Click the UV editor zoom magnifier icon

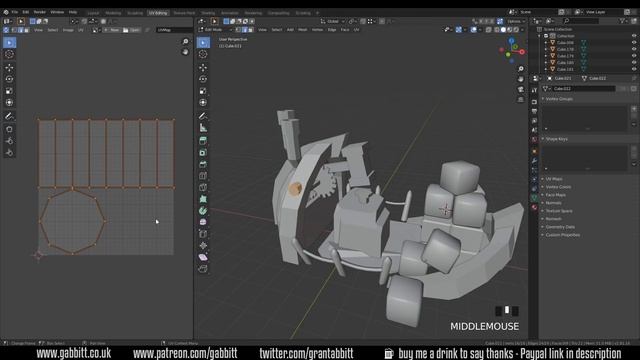coord(185,42)
